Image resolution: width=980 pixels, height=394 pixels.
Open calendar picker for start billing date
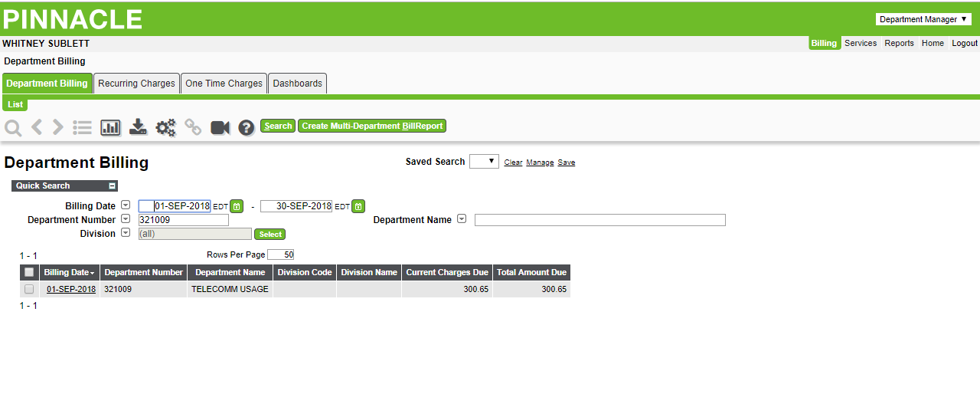click(x=237, y=206)
